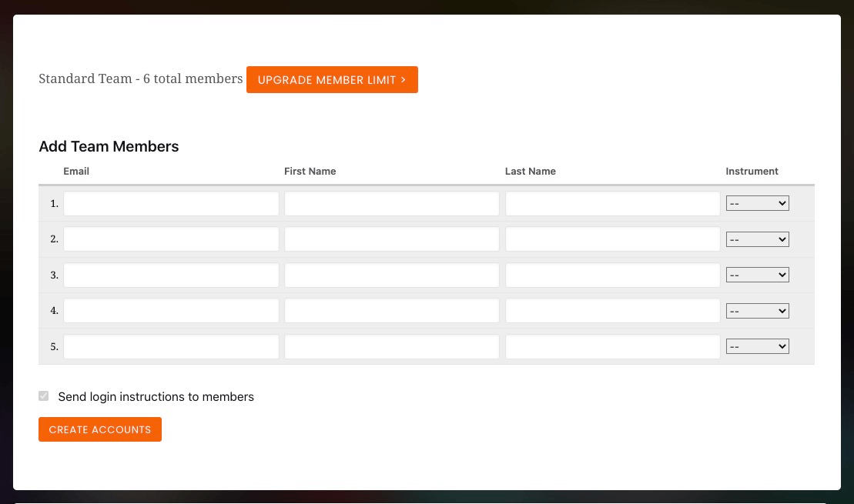Toggle Send login instructions to members checkbox

tap(44, 396)
